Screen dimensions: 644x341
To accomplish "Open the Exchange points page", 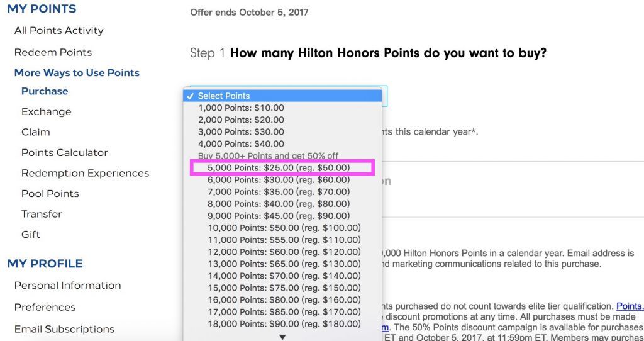I will pos(47,112).
